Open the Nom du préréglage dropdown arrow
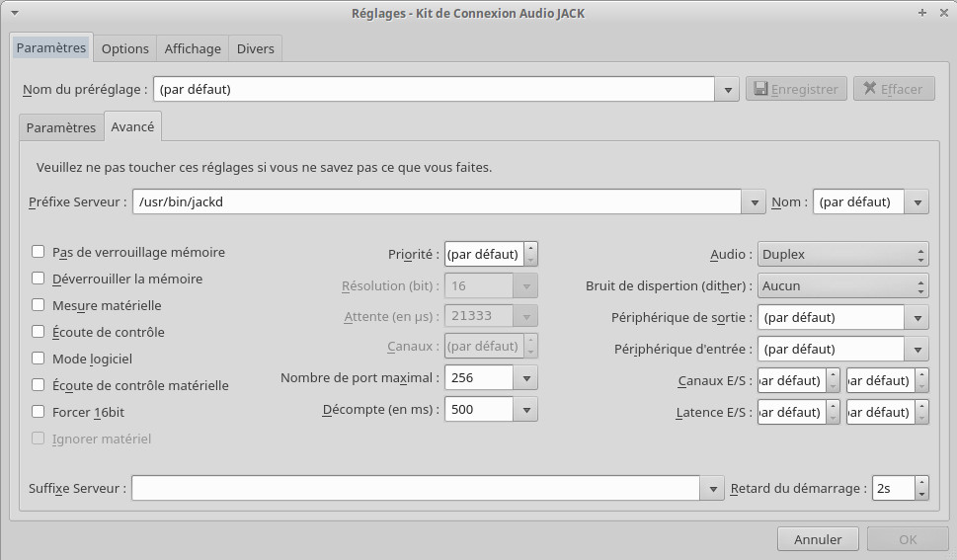The width and height of the screenshot is (957, 560). (728, 89)
